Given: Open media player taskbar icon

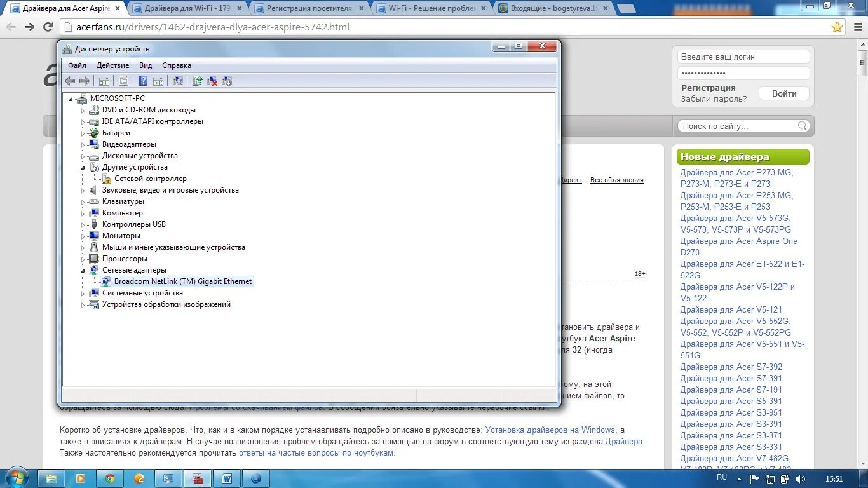Looking at the screenshot, I should [81, 478].
